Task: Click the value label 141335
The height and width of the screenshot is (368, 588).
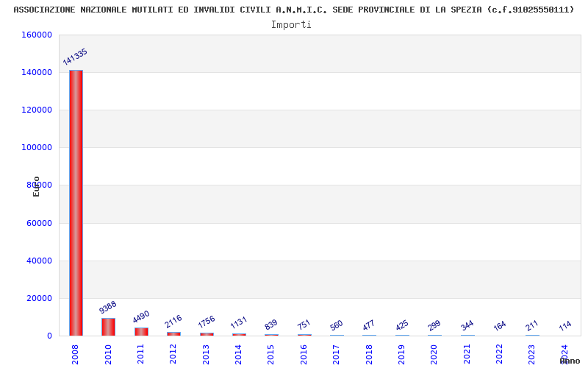Action: pyautogui.click(x=75, y=57)
